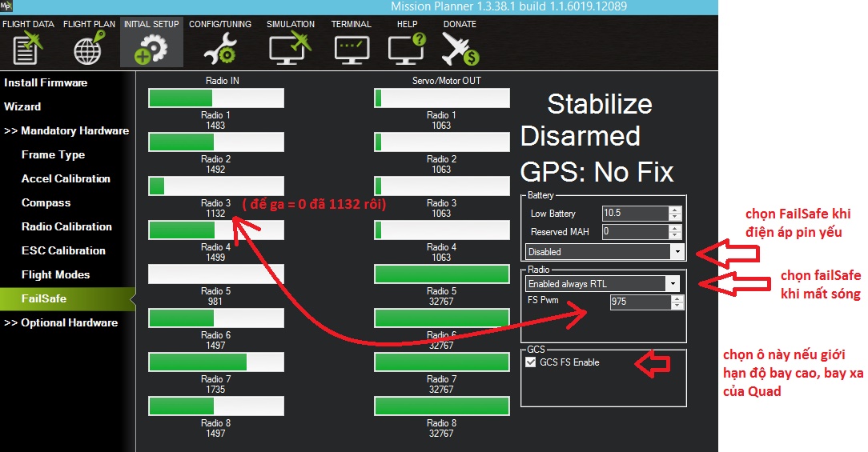This screenshot has width=868, height=452.
Task: Open the radio failsafe Enabled always RTL dropdown
Action: (x=602, y=284)
